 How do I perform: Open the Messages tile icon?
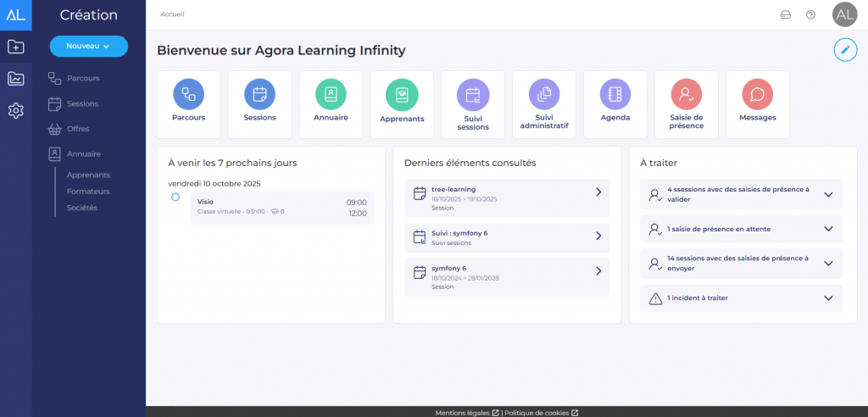coord(758,93)
